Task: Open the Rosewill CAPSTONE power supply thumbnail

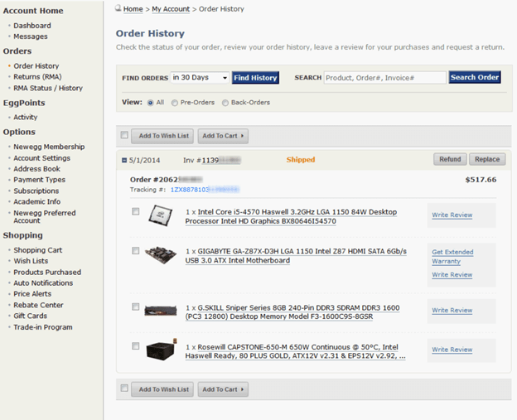Action: tap(162, 350)
